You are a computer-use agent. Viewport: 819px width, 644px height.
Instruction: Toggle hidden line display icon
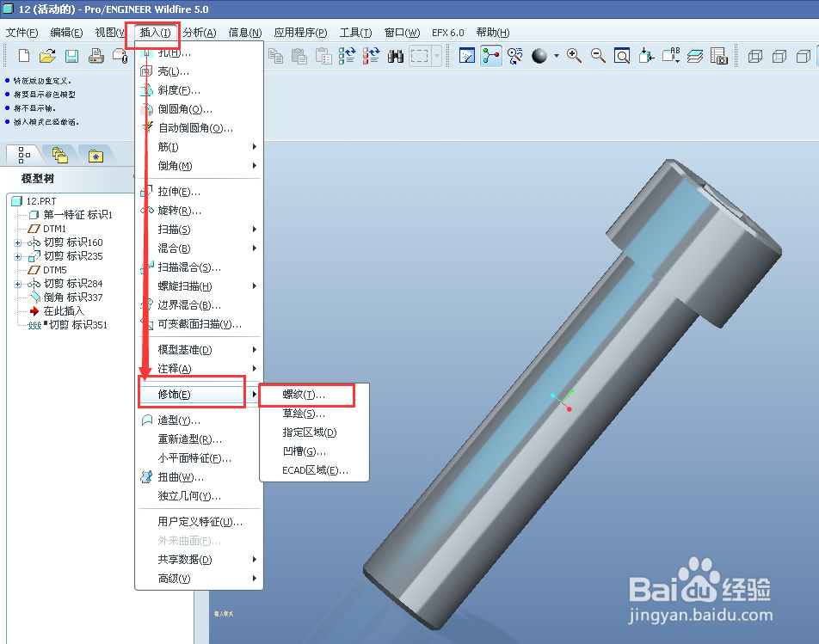click(779, 56)
